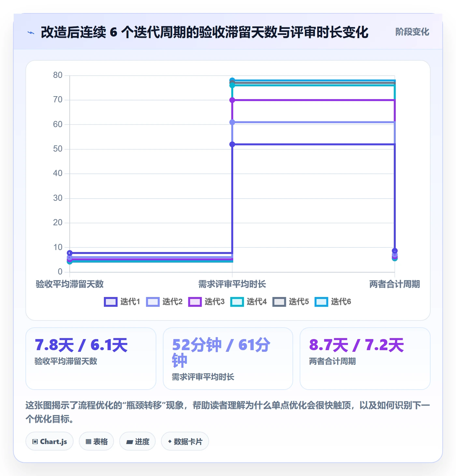Click the 验收平均滞留天数 card caption
Viewport: 456px width, 476px height.
pyautogui.click(x=66, y=361)
